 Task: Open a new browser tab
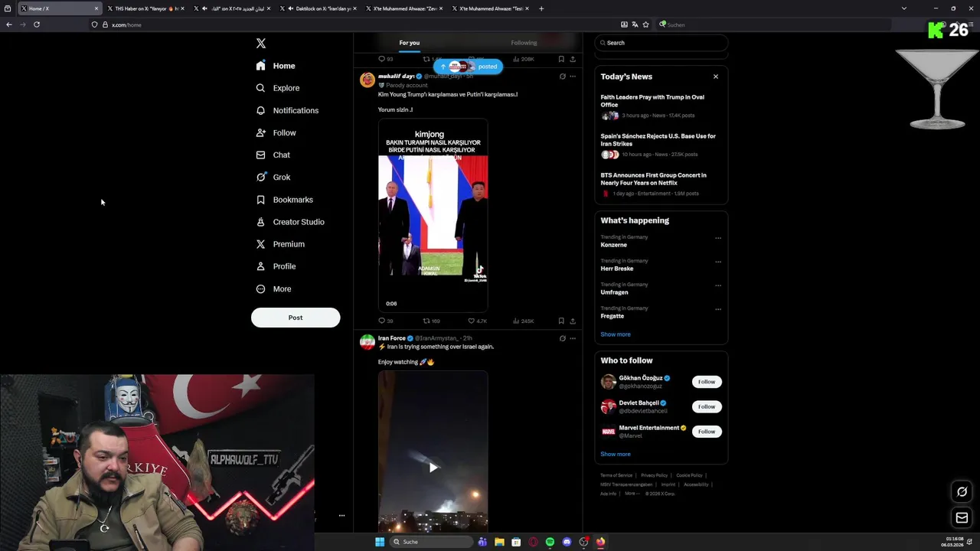click(x=541, y=8)
